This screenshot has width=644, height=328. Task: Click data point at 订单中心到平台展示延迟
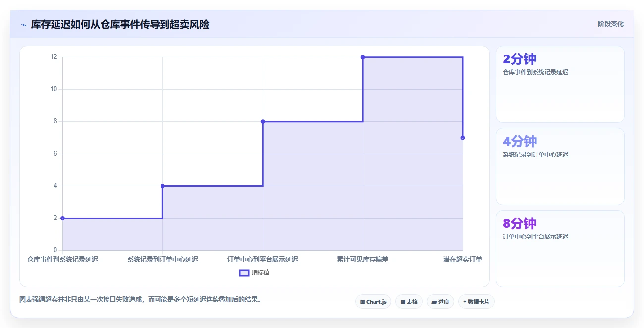tap(263, 121)
